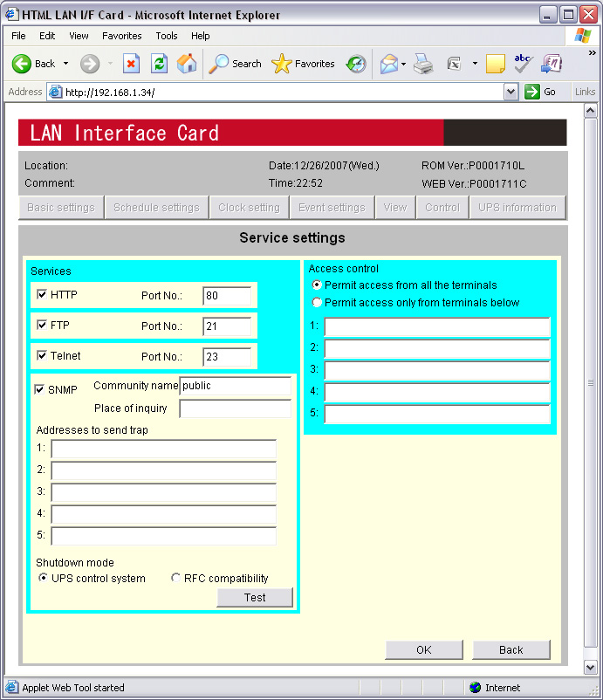This screenshot has width=603, height=700.
Task: Click the scrollbar down arrow
Action: coord(591,668)
